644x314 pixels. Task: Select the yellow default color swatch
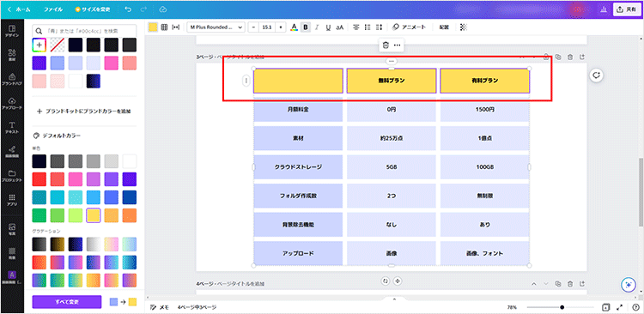94,215
